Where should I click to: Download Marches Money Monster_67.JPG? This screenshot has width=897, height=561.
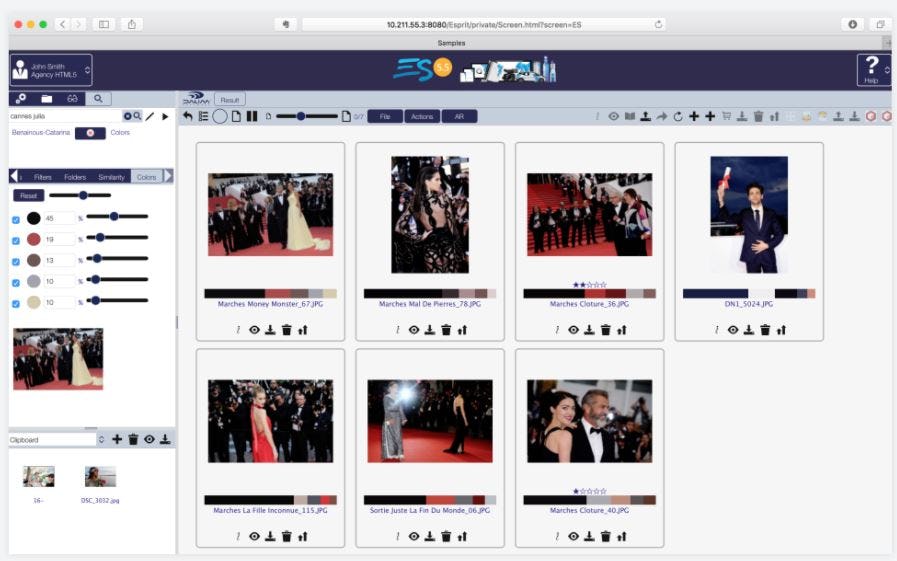click(270, 330)
